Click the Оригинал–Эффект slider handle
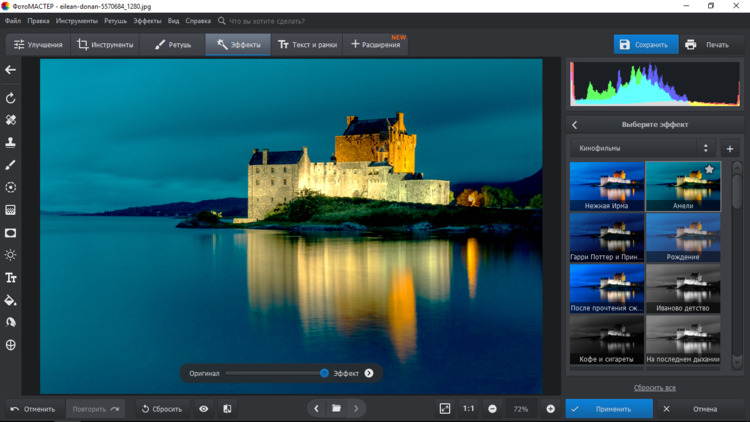Viewport: 750px width, 422px height. click(x=324, y=373)
